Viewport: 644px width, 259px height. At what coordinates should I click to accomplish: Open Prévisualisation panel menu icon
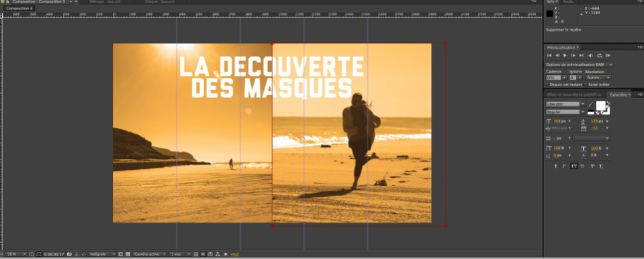[641, 48]
